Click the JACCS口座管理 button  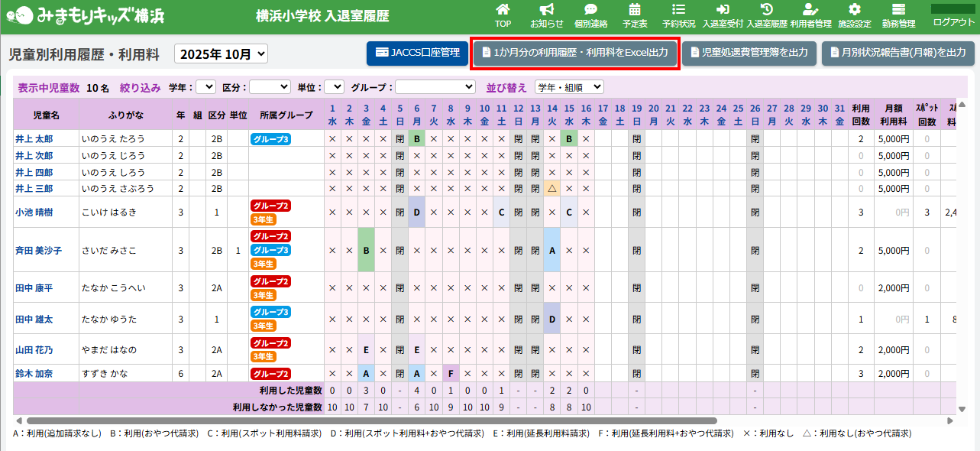point(417,53)
